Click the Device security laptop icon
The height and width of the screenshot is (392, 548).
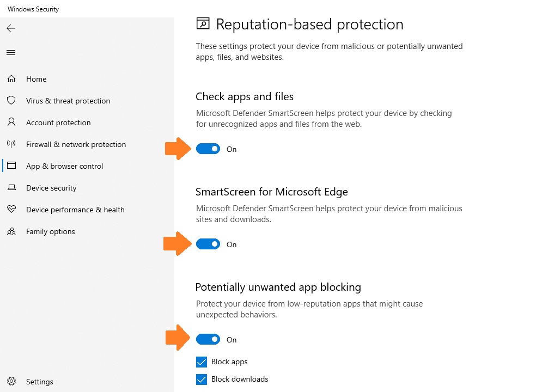click(x=11, y=188)
